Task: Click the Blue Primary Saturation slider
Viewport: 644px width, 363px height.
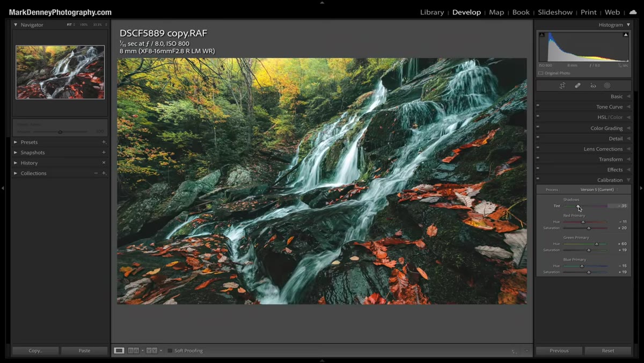Action: pyautogui.click(x=585, y=272)
